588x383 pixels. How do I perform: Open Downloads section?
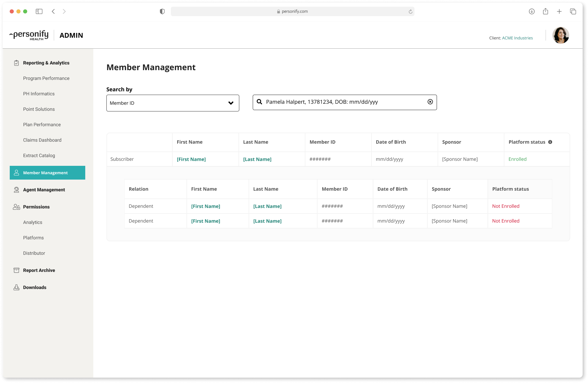(x=35, y=287)
